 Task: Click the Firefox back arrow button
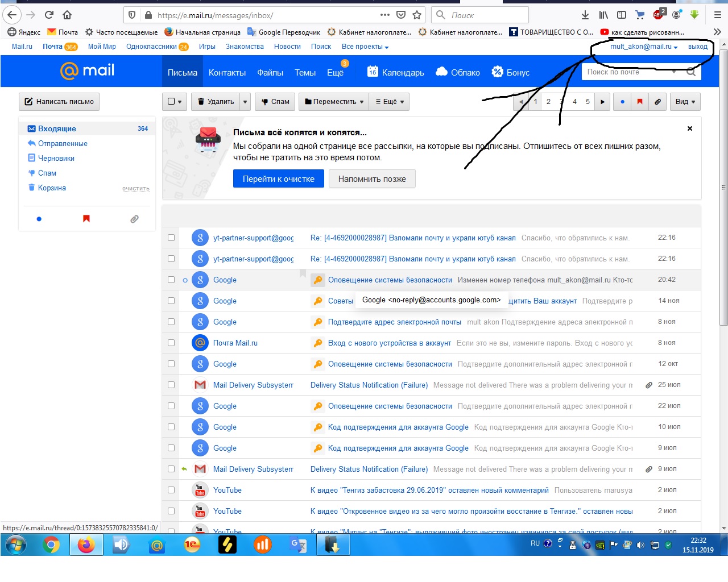12,15
